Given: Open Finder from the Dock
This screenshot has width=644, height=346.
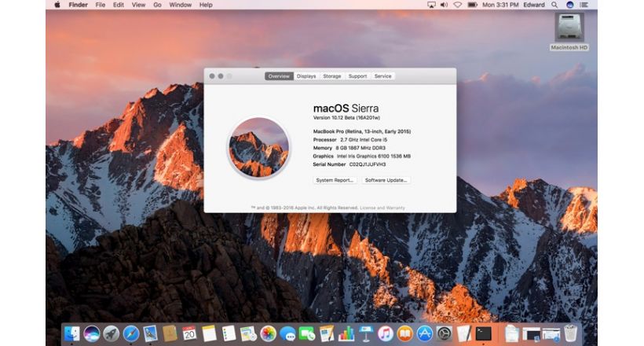Looking at the screenshot, I should (x=72, y=333).
